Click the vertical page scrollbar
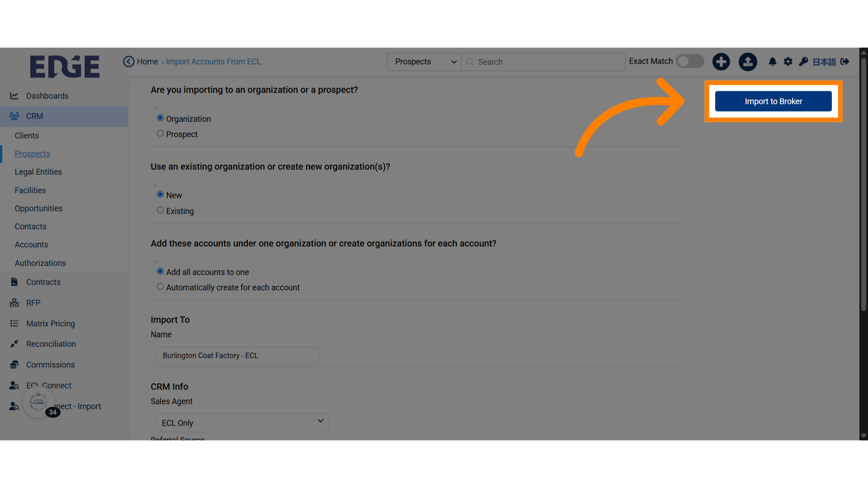 click(863, 185)
